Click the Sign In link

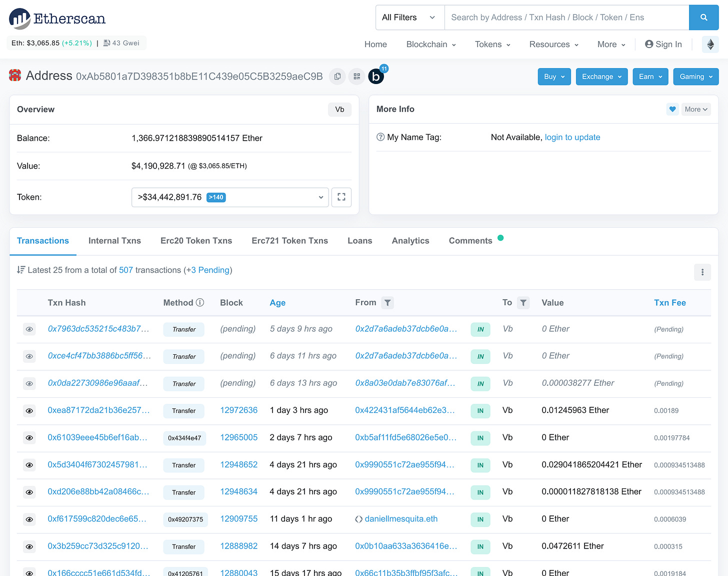[663, 44]
